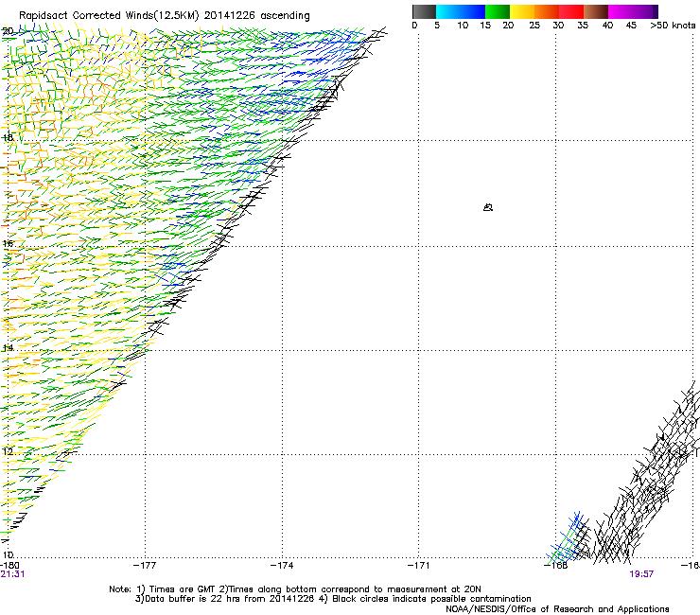Click the '-171' longitude axis label
This screenshot has height=615, width=700.
419,565
